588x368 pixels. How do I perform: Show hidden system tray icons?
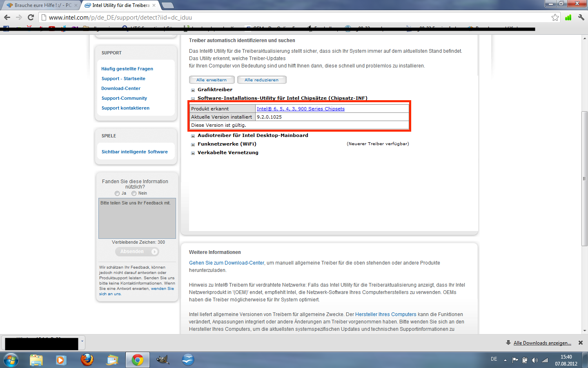(x=505, y=360)
